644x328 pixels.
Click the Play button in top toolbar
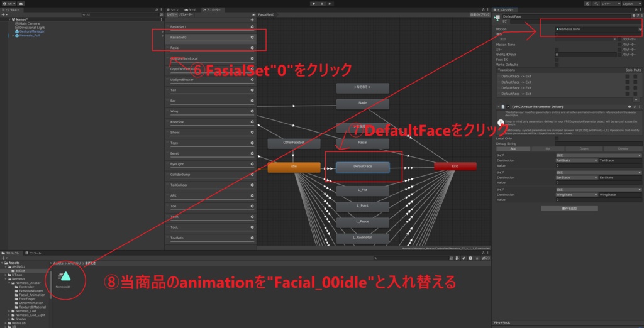314,3
